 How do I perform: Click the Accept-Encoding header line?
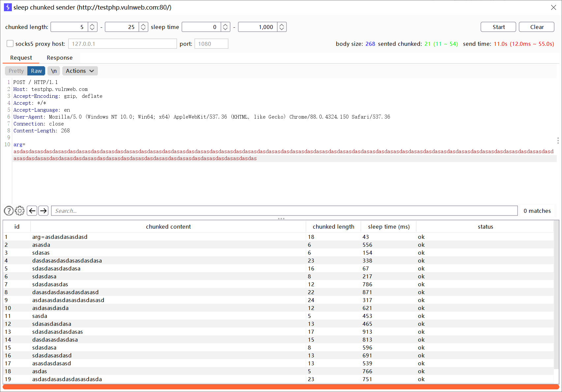[58, 96]
